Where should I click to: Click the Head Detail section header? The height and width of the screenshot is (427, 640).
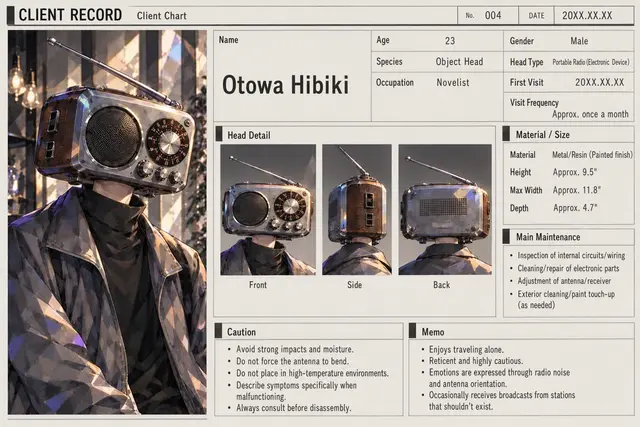pyautogui.click(x=249, y=135)
